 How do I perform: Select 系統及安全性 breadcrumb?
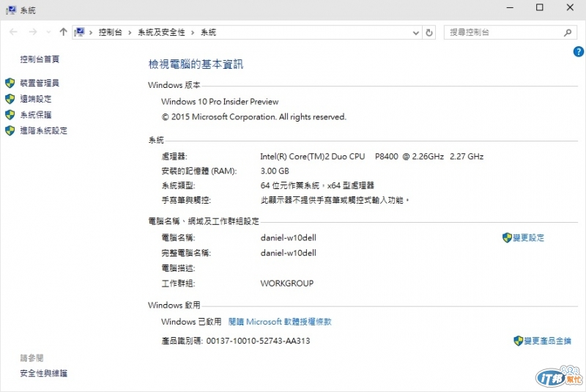[x=161, y=32]
